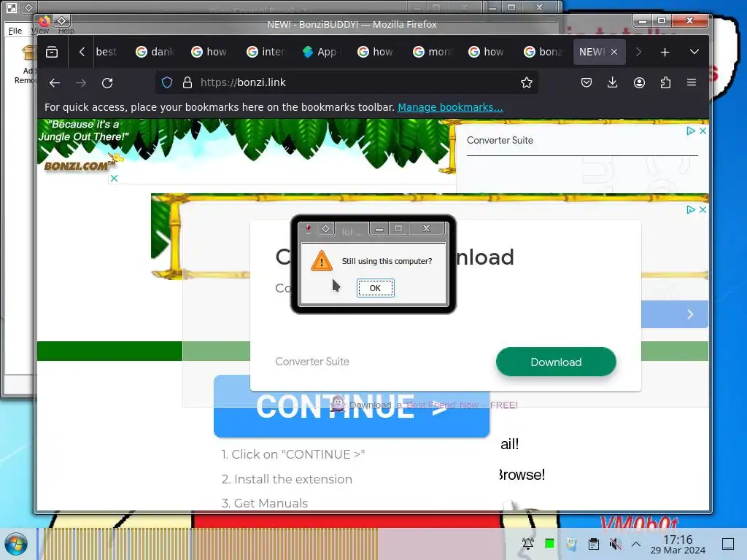Viewport: 747px width, 560px height.
Task: Click the site padlock icon
Action: pos(187,82)
